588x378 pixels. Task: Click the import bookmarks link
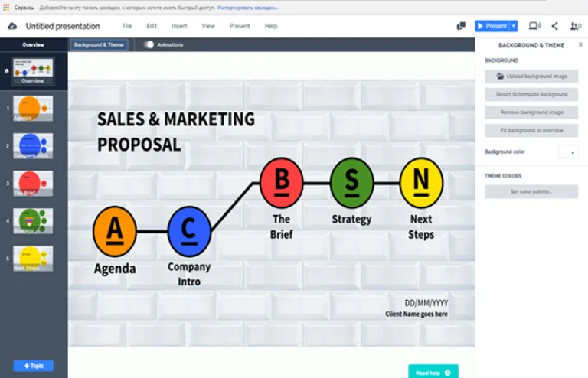[x=247, y=7]
